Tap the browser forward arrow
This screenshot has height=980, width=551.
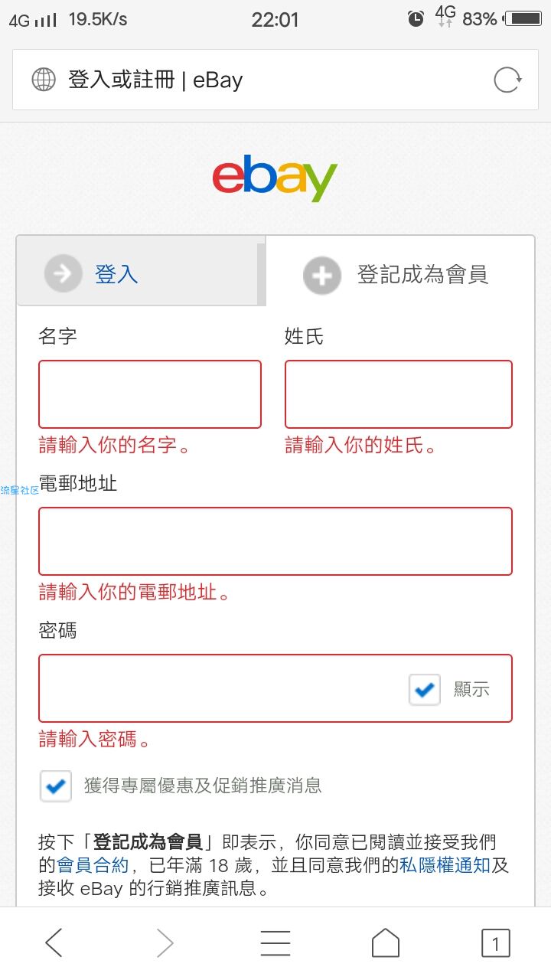point(165,943)
